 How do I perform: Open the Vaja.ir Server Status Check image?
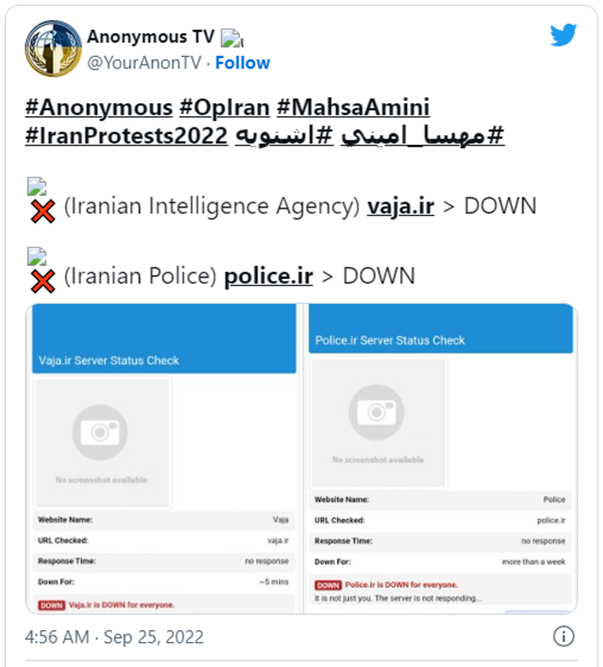164,459
